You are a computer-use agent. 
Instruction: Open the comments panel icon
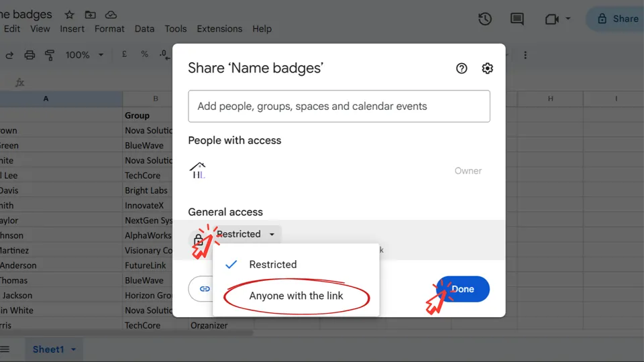pyautogui.click(x=517, y=19)
